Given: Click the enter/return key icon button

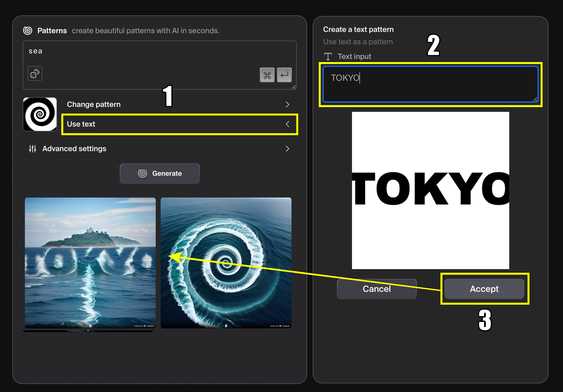Looking at the screenshot, I should coord(284,75).
